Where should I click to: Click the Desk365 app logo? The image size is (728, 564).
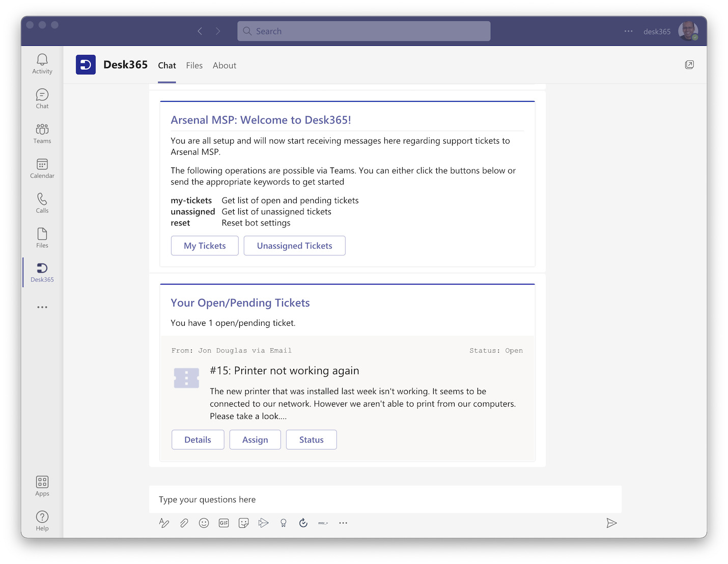(x=86, y=65)
